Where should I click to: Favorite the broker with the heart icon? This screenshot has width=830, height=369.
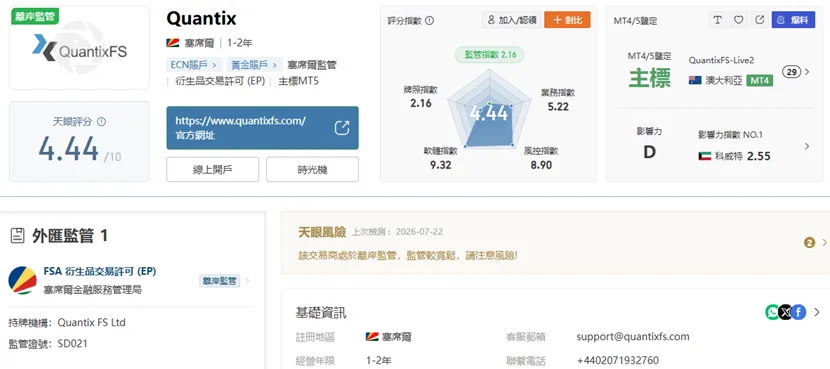(x=738, y=20)
